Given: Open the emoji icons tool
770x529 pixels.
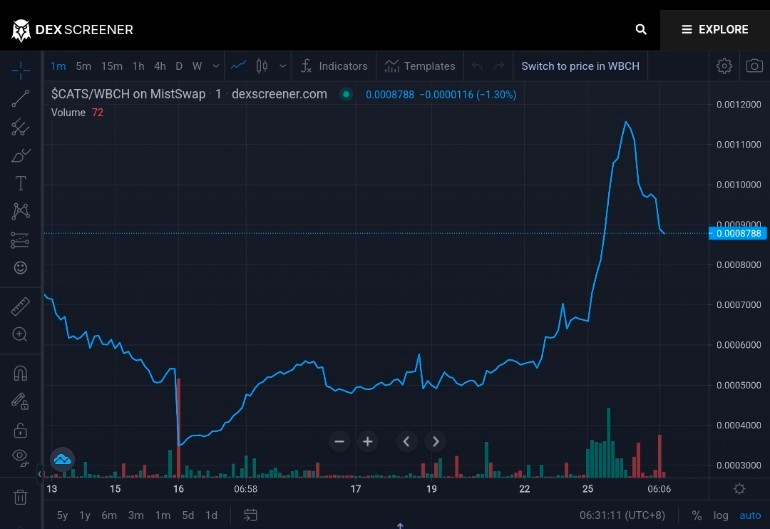Looking at the screenshot, I should [20, 268].
